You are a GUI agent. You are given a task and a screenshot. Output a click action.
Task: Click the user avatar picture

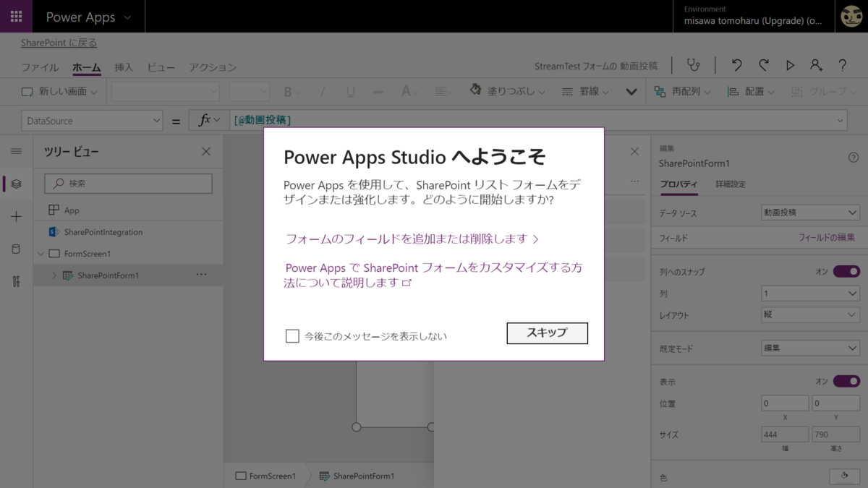point(852,16)
